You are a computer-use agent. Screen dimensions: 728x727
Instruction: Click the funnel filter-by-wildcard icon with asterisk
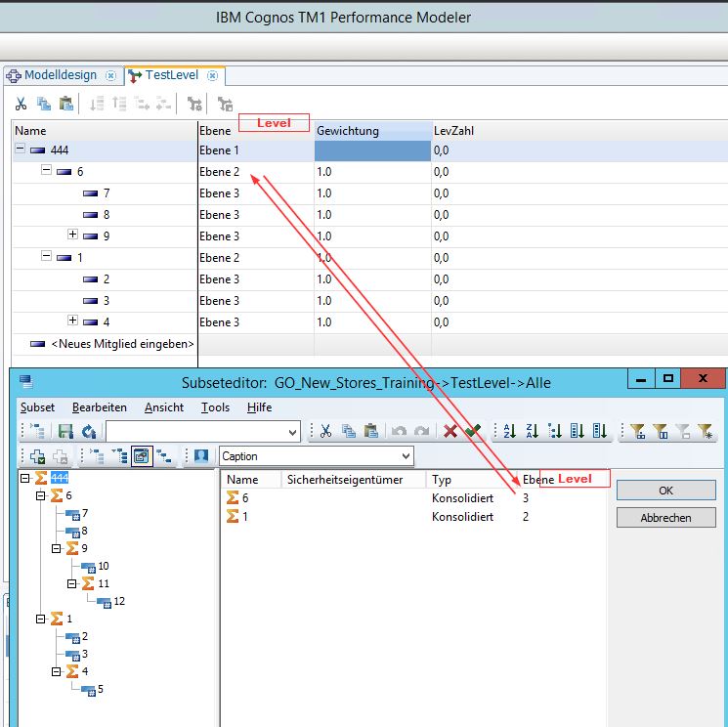[706, 431]
